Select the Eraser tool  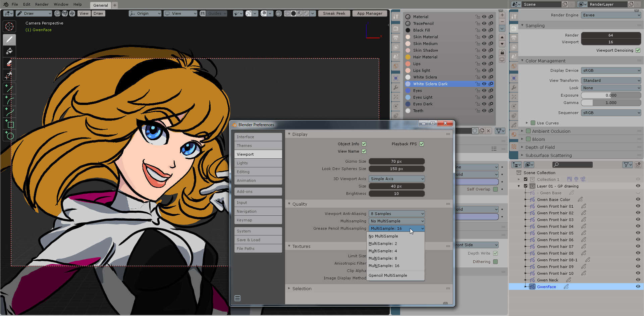(9, 63)
